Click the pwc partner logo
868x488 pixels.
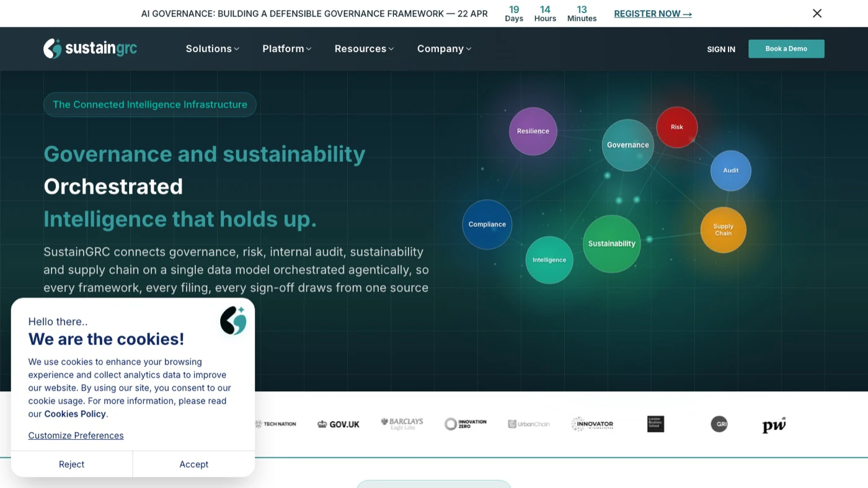click(773, 425)
